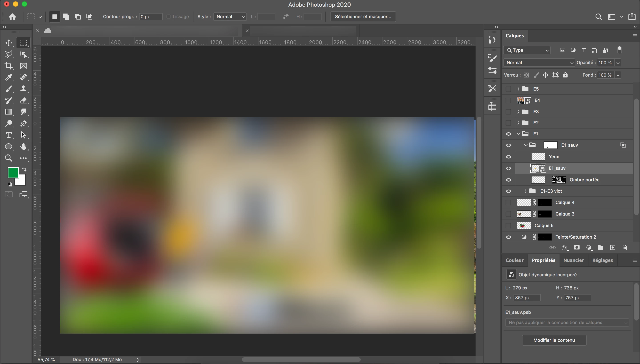Choose the Eyedropper tool
The image size is (640, 364).
pos(8,77)
